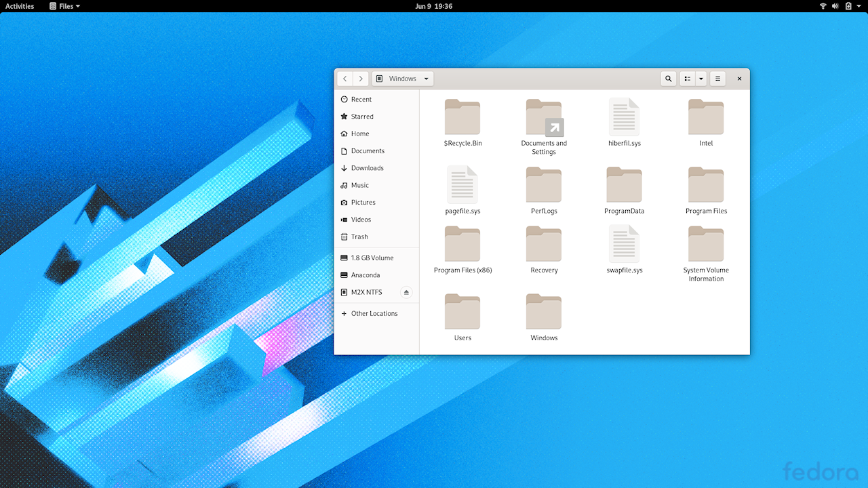868x488 pixels.
Task: Open Videos in the sidebar
Action: [x=377, y=220]
